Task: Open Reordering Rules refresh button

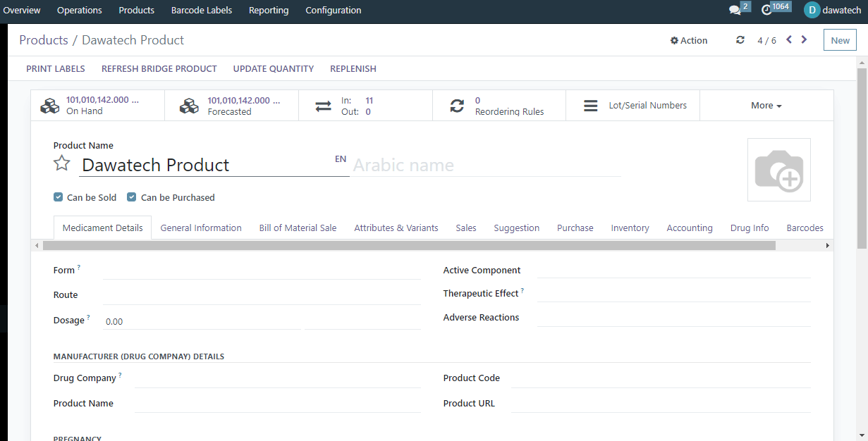Action: coord(499,106)
